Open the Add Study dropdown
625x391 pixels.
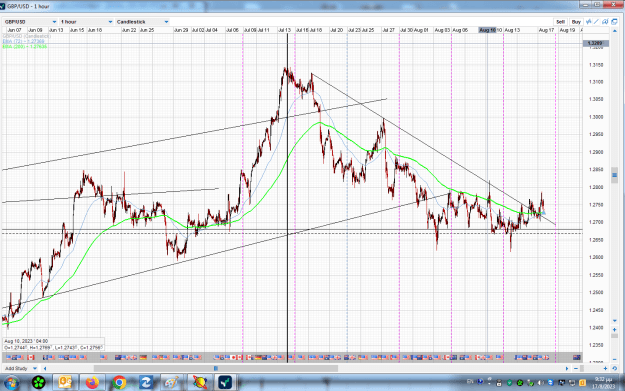click(x=21, y=368)
